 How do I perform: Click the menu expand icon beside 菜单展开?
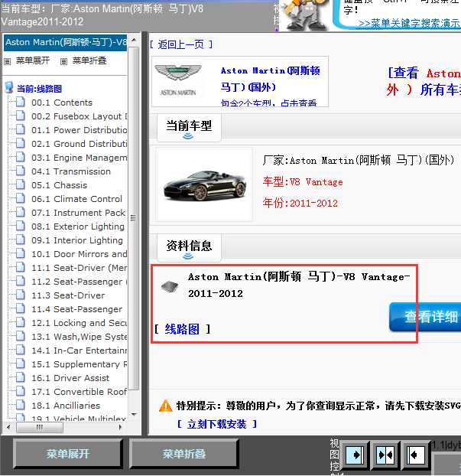[x=8, y=62]
